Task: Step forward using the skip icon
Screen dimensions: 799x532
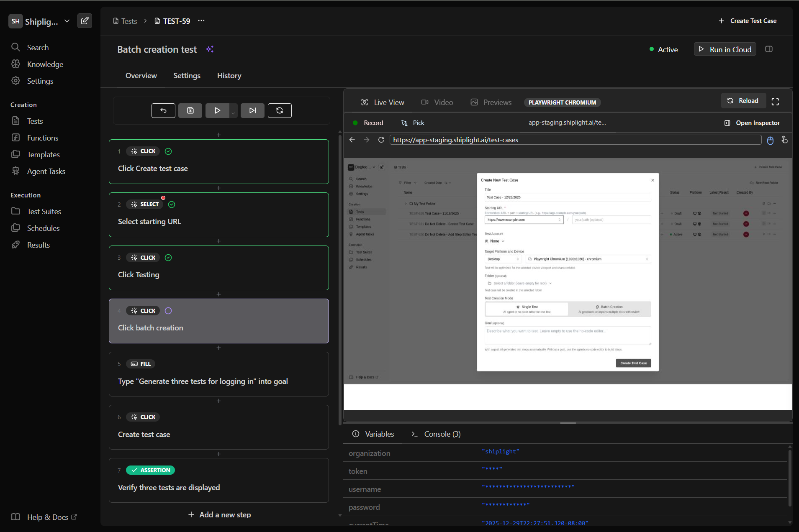Action: (252, 110)
